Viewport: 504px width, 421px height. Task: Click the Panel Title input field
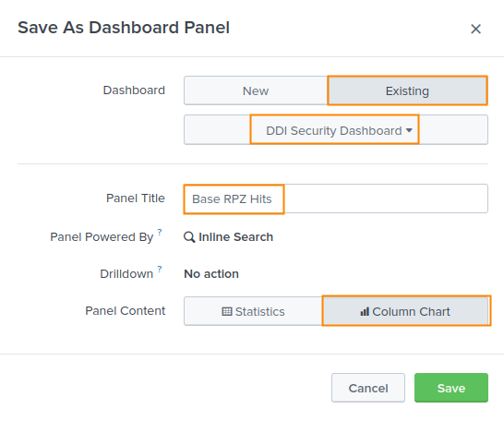coord(336,198)
